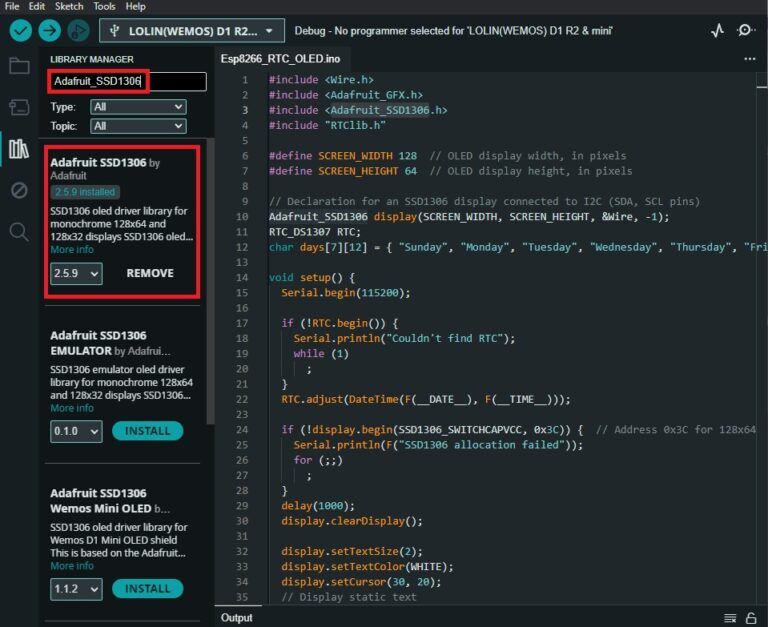Open the Serial Monitor icon
The image size is (768, 627).
746,31
